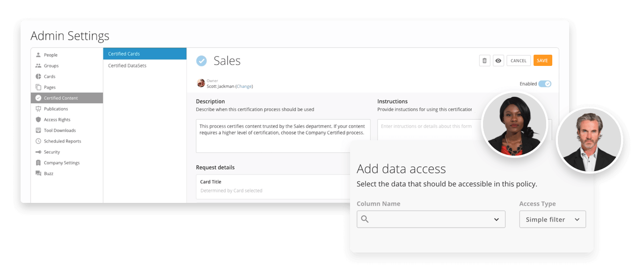Click the SAVE button

(x=542, y=60)
